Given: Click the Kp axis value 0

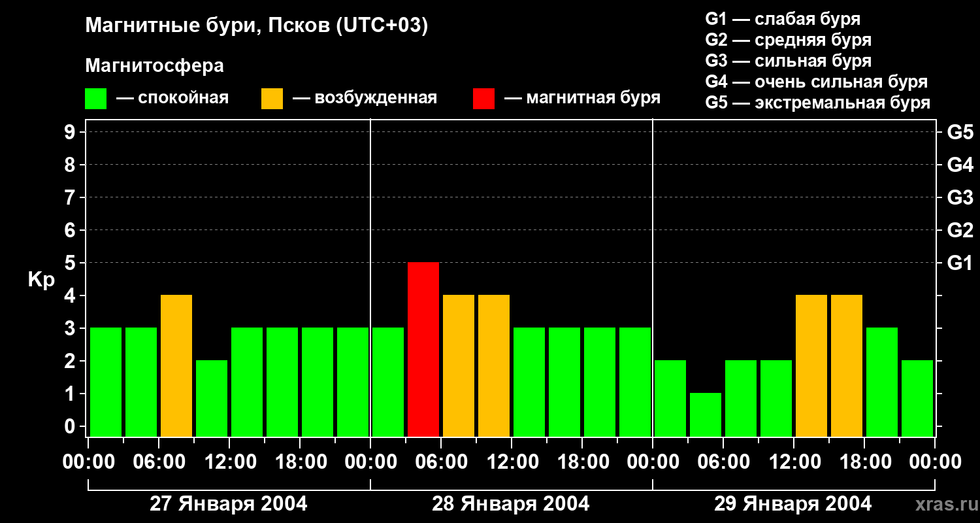Looking at the screenshot, I should click(71, 426).
